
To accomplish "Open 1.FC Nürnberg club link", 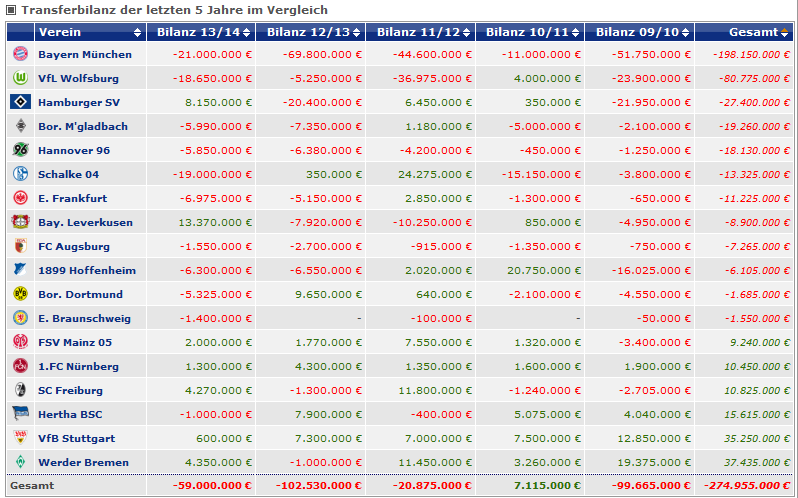I will (x=78, y=366).
